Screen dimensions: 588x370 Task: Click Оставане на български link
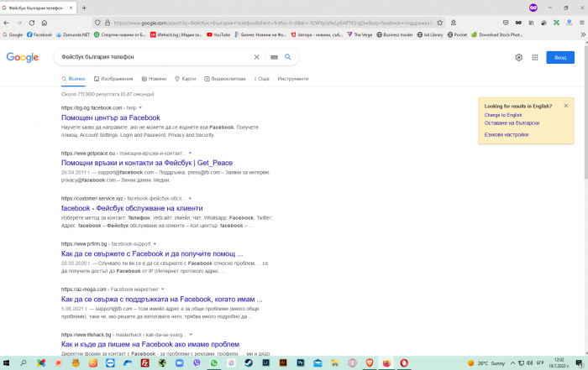(512, 122)
